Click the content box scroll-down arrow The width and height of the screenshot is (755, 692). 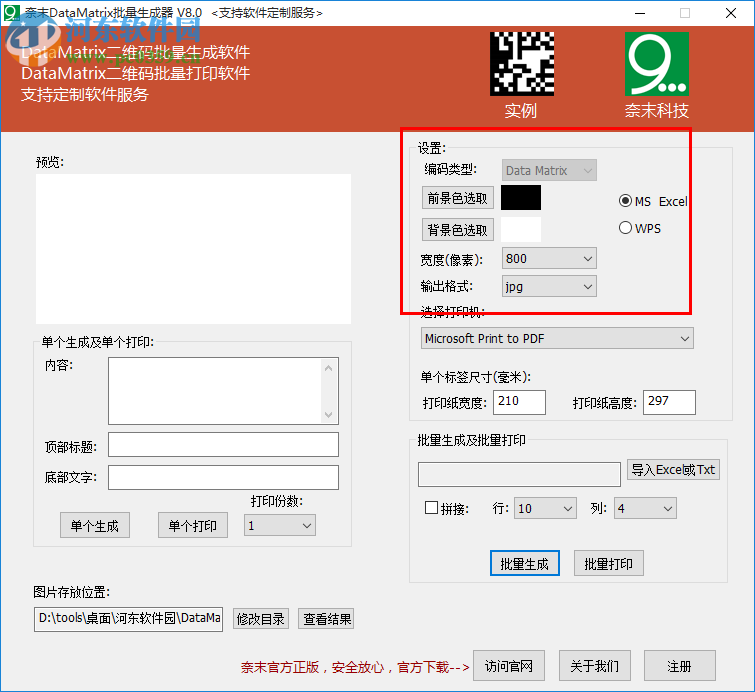tap(328, 415)
